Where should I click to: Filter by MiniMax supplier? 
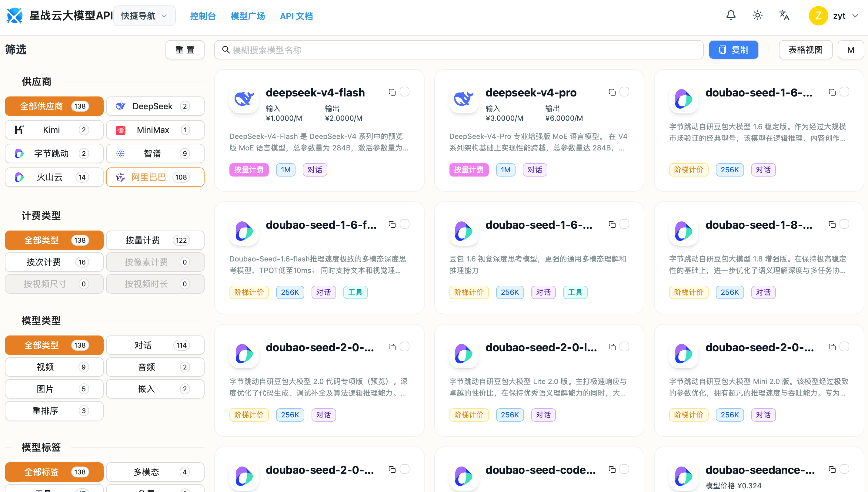(155, 130)
